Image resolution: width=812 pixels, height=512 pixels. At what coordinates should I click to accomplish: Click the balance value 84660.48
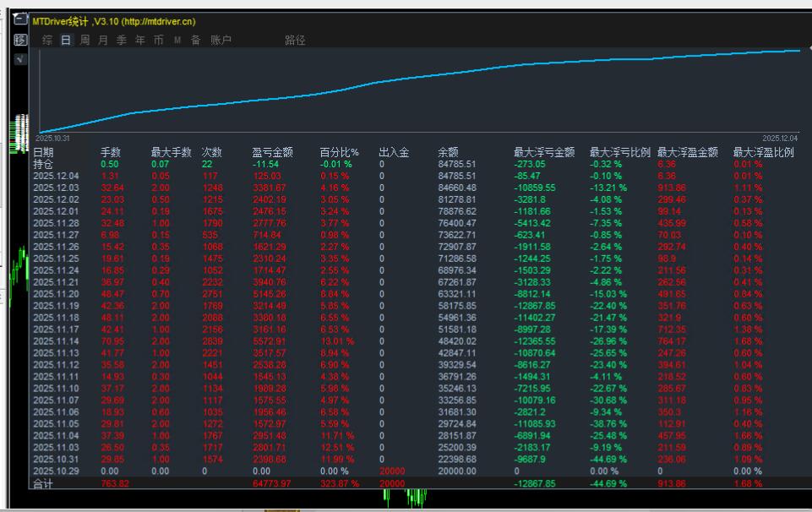pyautogui.click(x=457, y=188)
